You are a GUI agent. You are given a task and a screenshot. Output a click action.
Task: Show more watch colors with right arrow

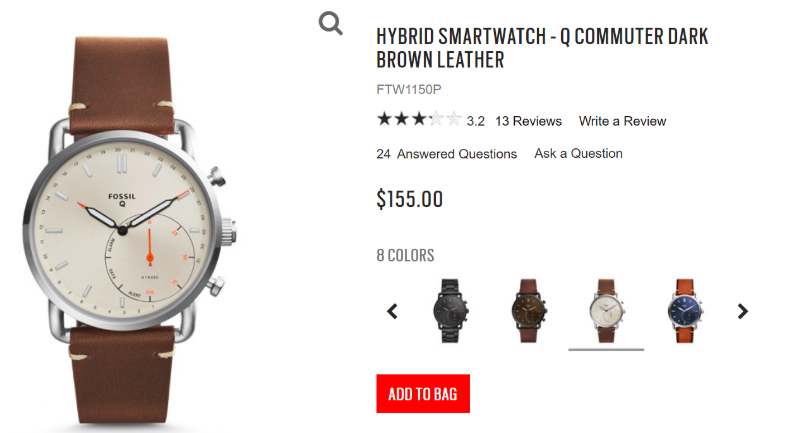743,311
